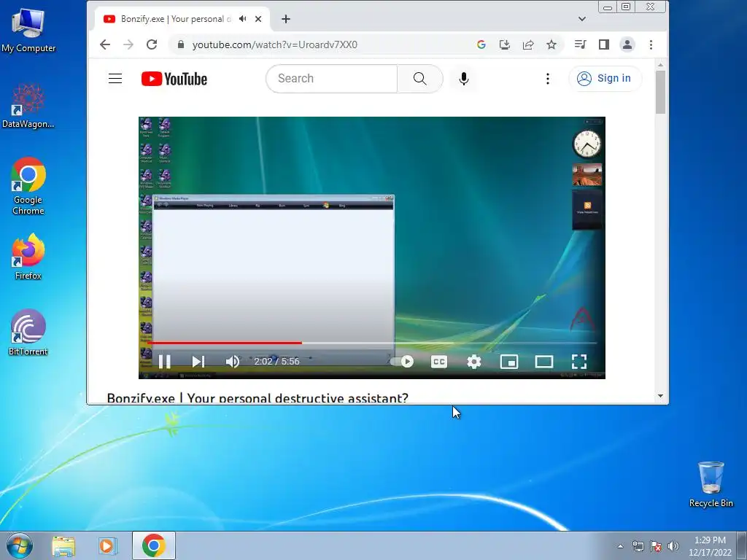The image size is (747, 560).
Task: Skip to the next video
Action: (198, 362)
